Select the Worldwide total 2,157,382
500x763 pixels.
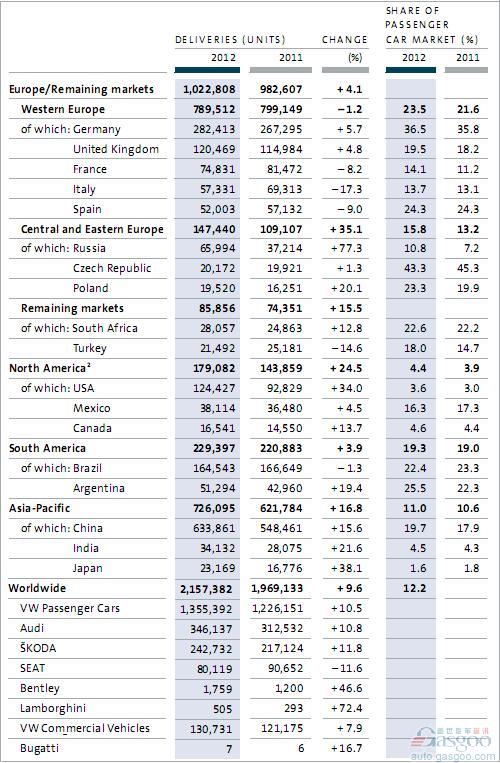[206, 589]
